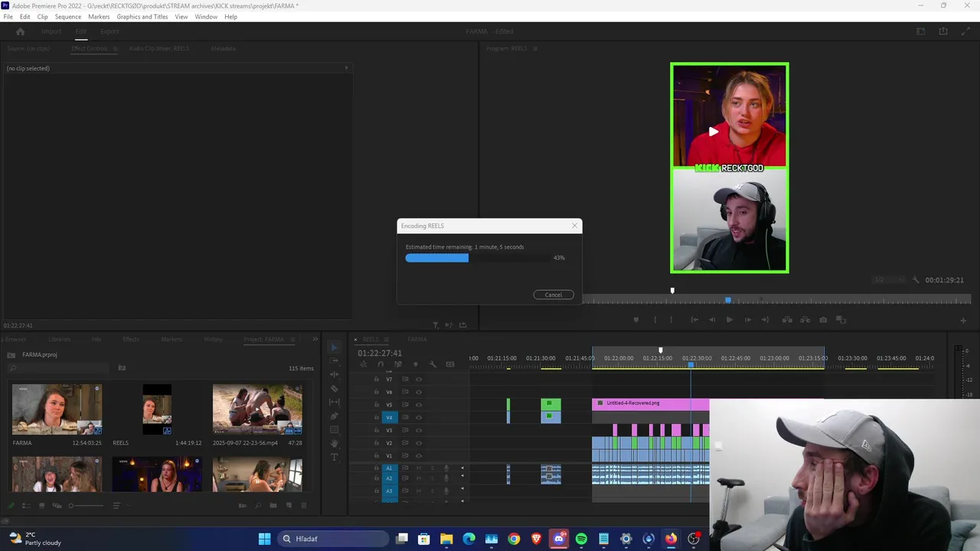The height and width of the screenshot is (551, 980).
Task: Solo audio track A2
Action: pos(433,478)
